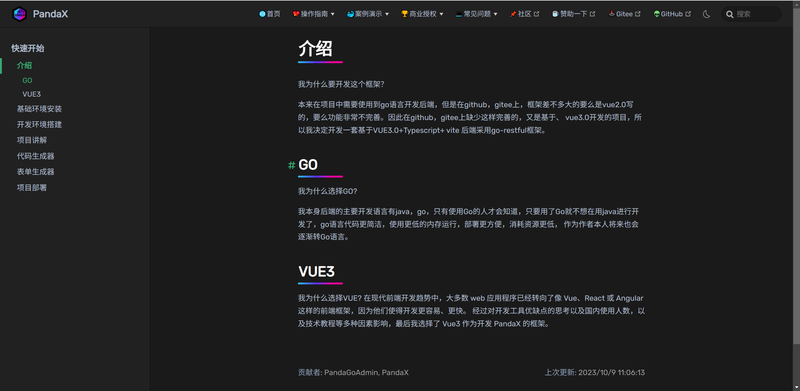Click the 贡献者: PandaGoAdmin, PandaX text
800x391 pixels.
tap(353, 373)
